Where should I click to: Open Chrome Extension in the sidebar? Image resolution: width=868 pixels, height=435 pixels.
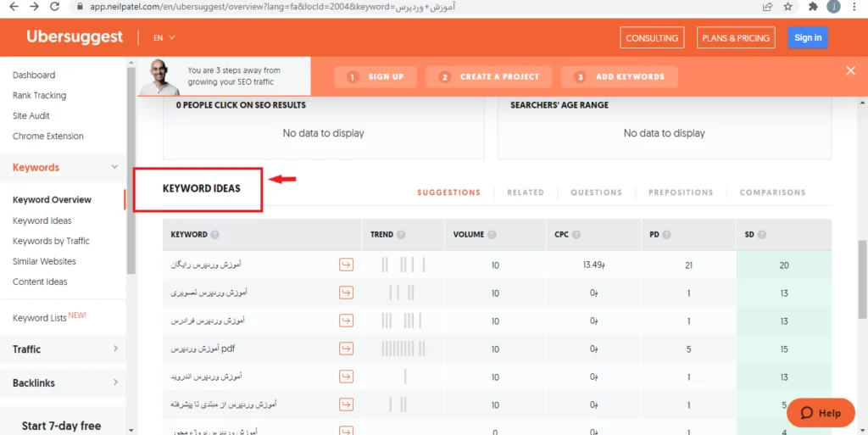[48, 137]
